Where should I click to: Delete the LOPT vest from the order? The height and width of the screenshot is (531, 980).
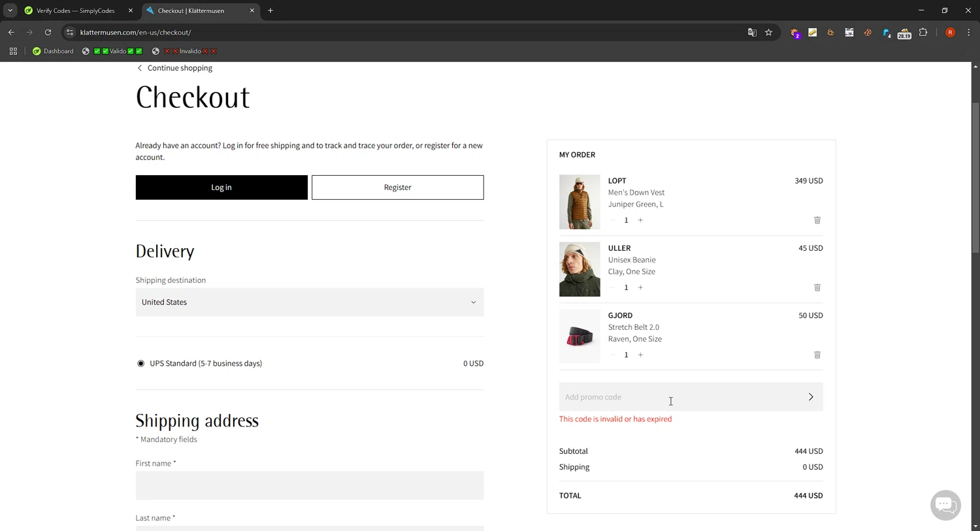[x=817, y=220]
